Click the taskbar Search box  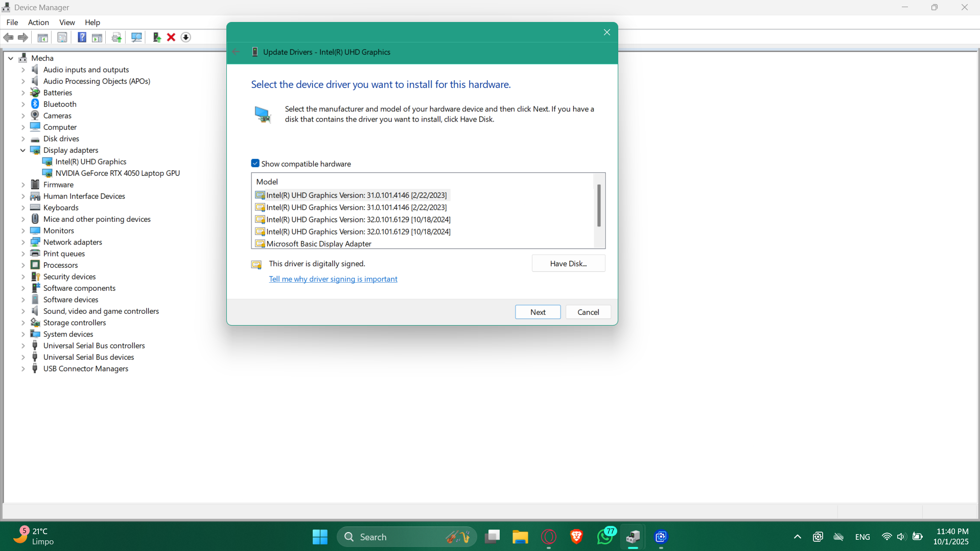point(407,537)
